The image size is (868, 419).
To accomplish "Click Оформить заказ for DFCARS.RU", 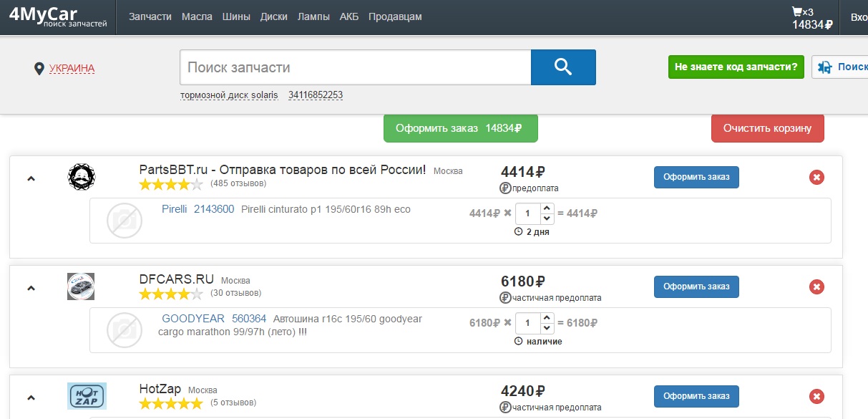I will point(696,286).
